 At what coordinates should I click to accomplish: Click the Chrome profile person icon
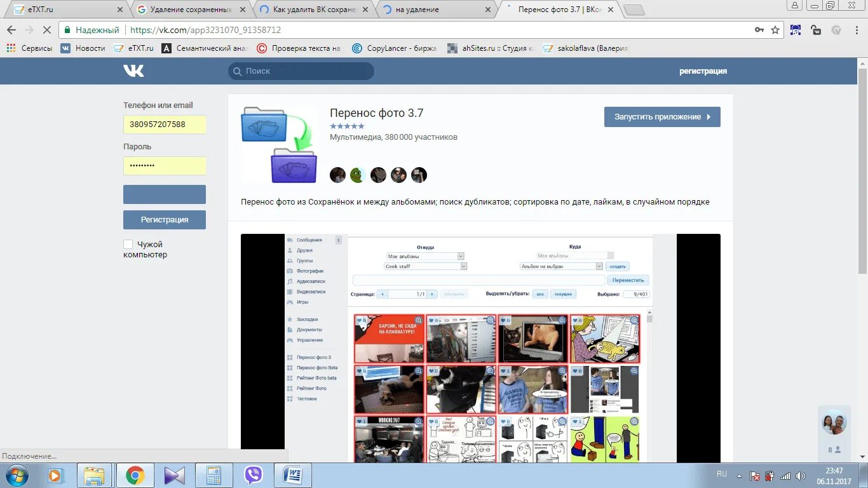click(795, 5)
